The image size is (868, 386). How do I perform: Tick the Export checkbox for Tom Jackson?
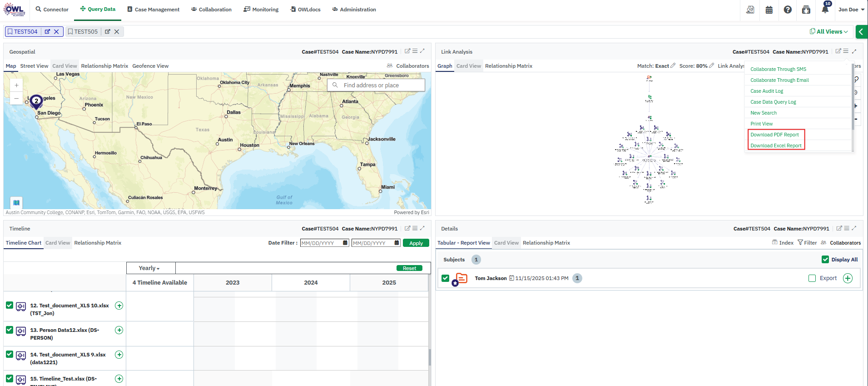pos(812,278)
